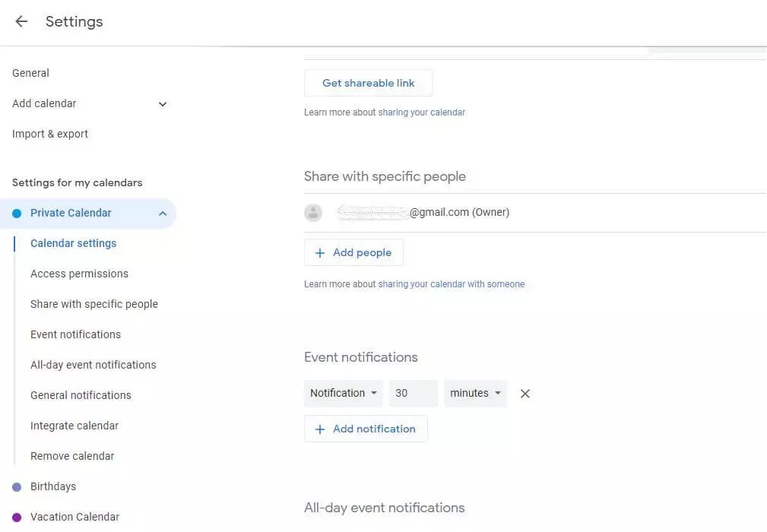The image size is (767, 532).
Task: Open General settings
Action: [x=31, y=74]
